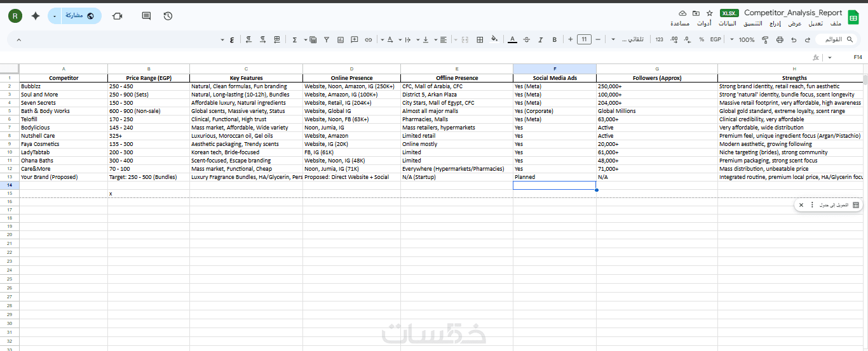Open the R account avatar
This screenshot has height=351, width=868.
tap(15, 16)
